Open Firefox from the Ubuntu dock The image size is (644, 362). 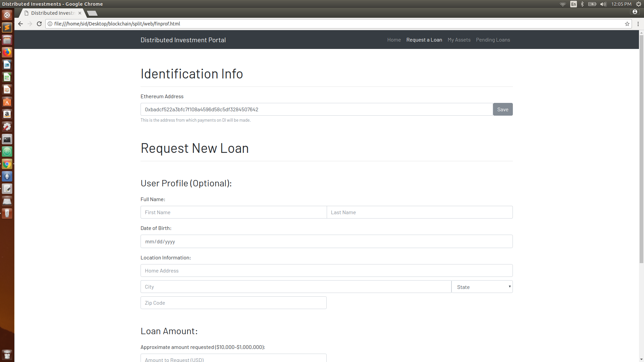7,52
